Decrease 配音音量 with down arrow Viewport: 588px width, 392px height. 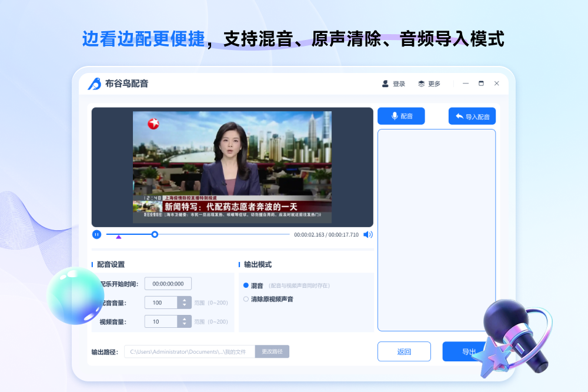point(185,305)
